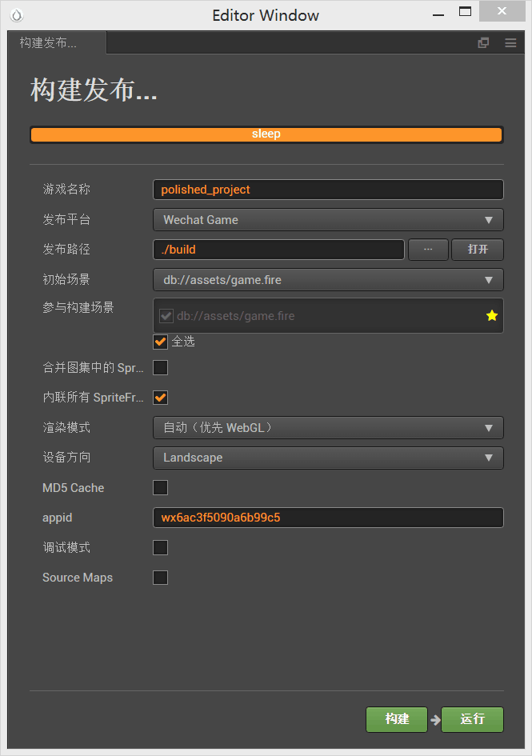The width and height of the screenshot is (532, 756).
Task: Open 初始场景 dropdown
Action: click(x=328, y=280)
